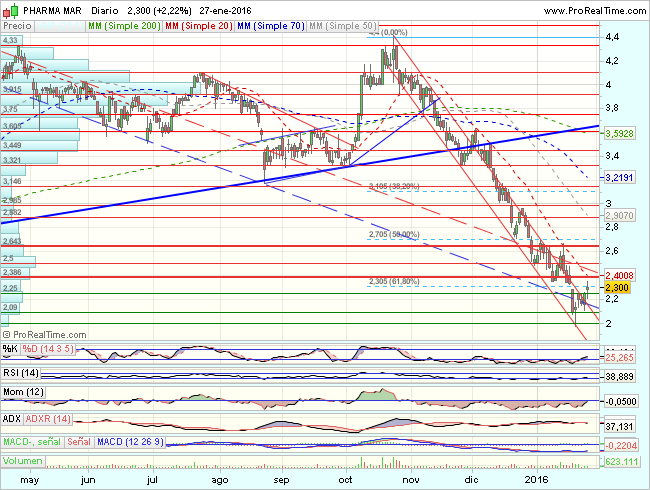The image size is (650, 490).
Task: Select the Precio label tab
Action: 17,26
